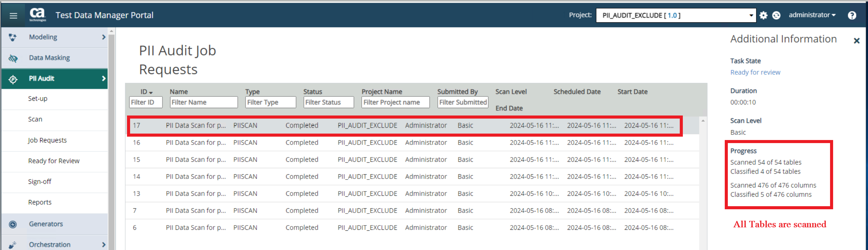Open the hamburger navigation menu

(x=13, y=16)
